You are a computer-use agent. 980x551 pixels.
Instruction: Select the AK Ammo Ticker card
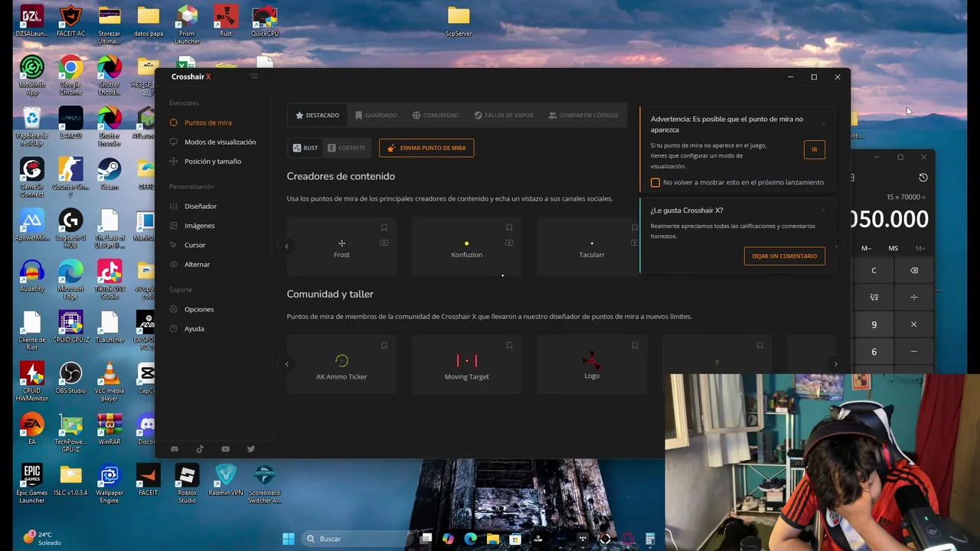(x=341, y=364)
